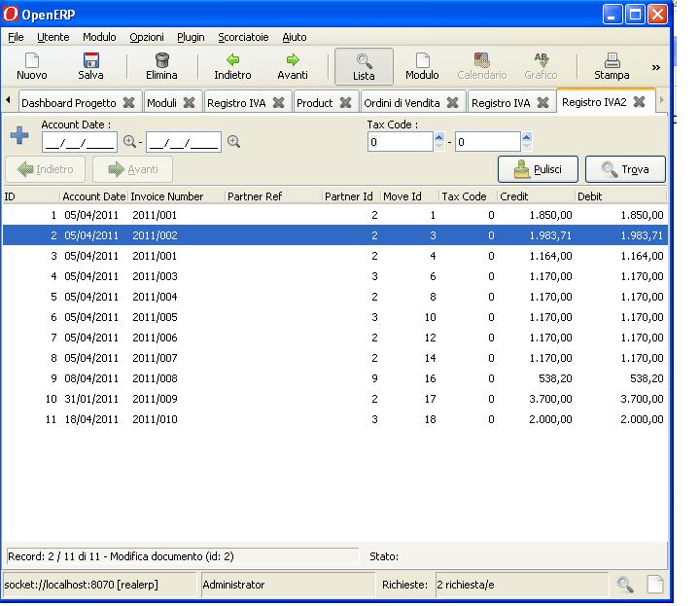
Task: Open the File menu
Action: 16,37
